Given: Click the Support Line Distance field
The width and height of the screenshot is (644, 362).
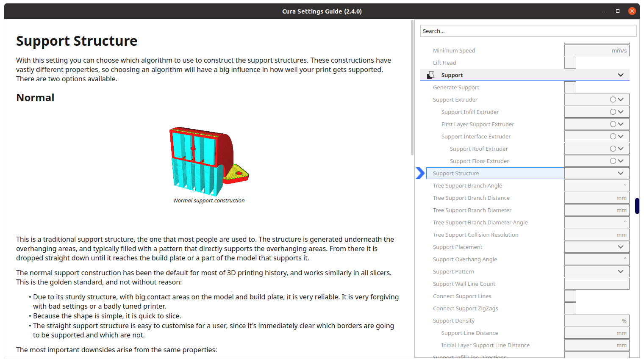Looking at the screenshot, I should coord(597,333).
